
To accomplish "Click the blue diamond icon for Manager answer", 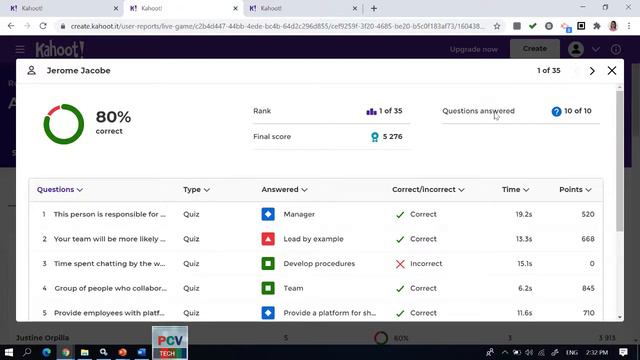I will tap(268, 214).
